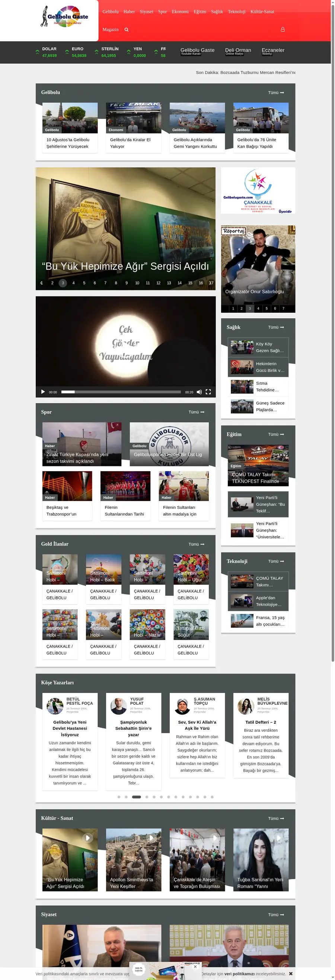Screen dimensions: 335x980
Task: Open 'Gelibolusporda Hedef Bir Üst Lig' sports card
Action: click(169, 444)
